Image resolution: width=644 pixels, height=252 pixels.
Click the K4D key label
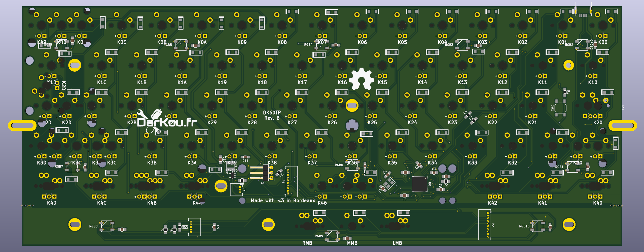tap(52, 203)
